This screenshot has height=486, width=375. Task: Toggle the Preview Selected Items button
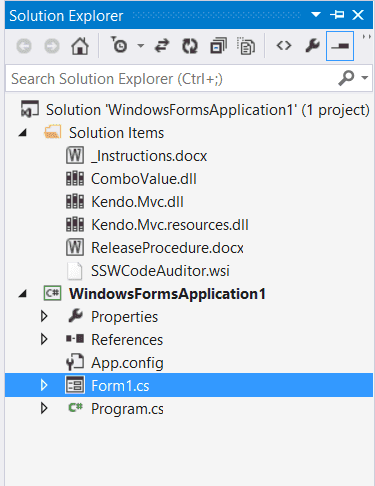click(x=340, y=46)
